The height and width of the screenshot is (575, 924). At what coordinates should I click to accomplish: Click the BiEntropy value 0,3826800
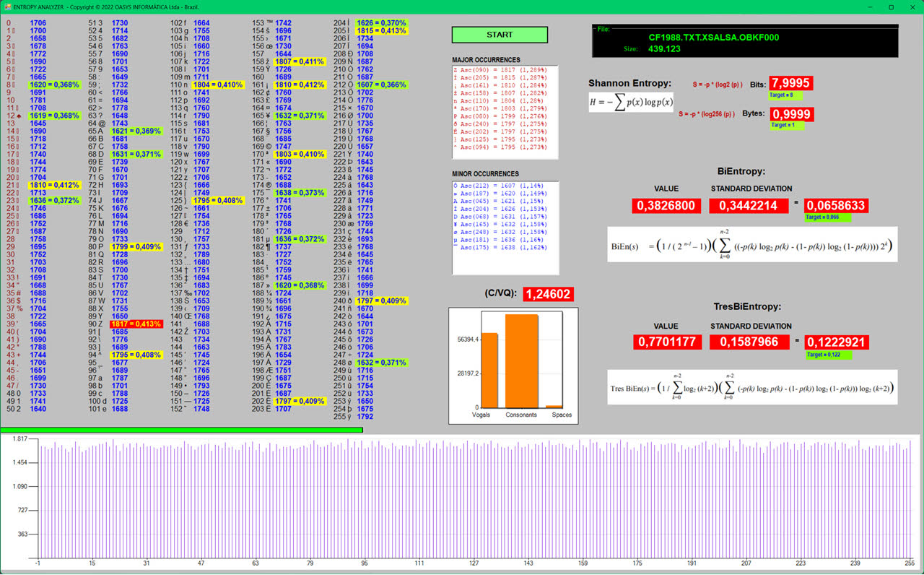tap(666, 206)
